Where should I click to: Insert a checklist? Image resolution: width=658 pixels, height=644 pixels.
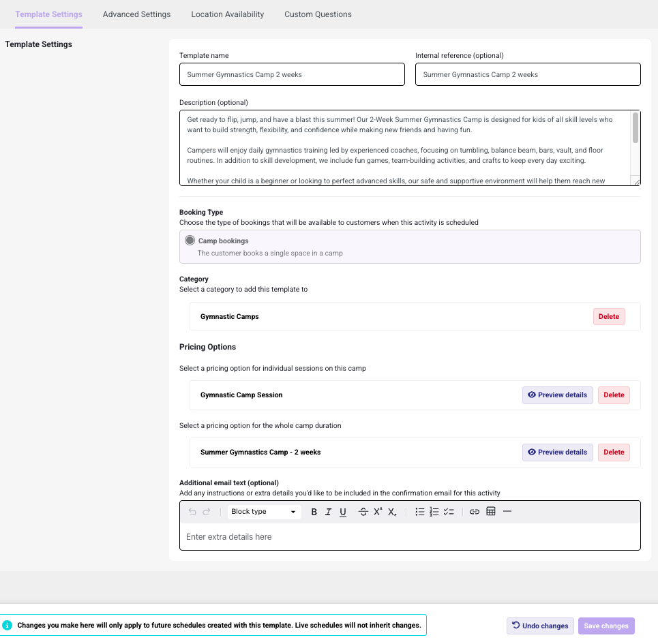449,512
